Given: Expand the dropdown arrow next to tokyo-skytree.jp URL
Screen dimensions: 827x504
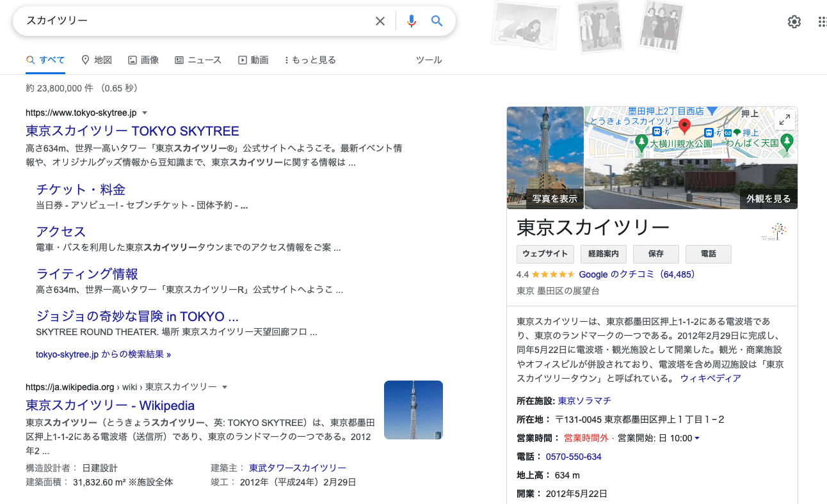Looking at the screenshot, I should [x=145, y=113].
